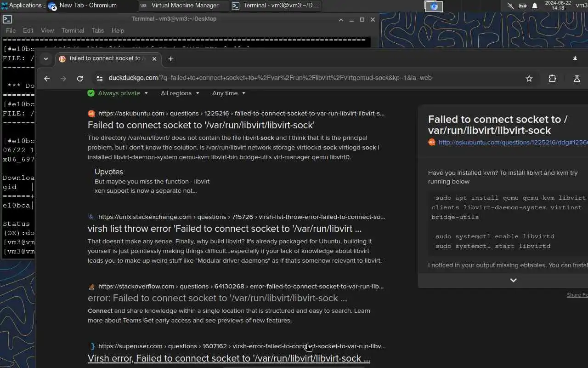Viewport: 588px width, 368px height.
Task: Go forward in the browser
Action: point(63,79)
